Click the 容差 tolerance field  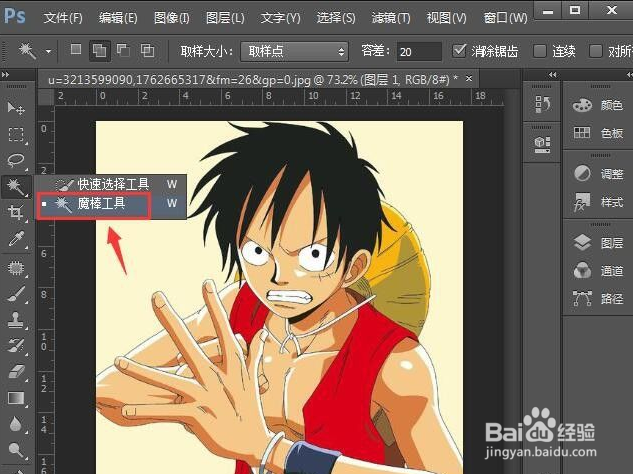pos(419,52)
